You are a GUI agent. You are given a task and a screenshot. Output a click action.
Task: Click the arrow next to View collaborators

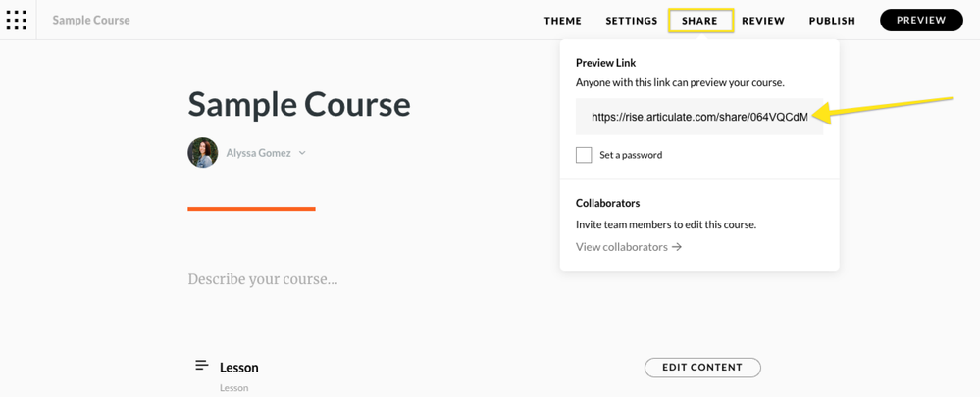(678, 247)
